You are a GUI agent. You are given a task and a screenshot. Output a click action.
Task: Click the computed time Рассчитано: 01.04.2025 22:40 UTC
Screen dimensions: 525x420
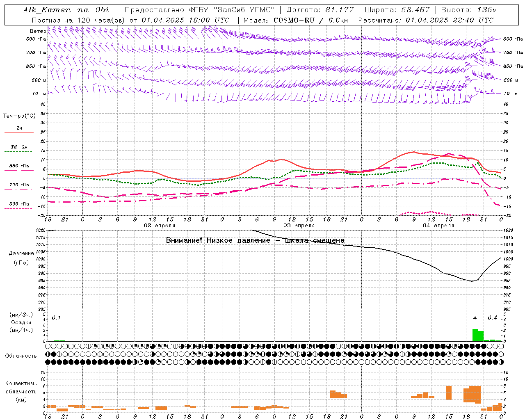click(x=426, y=20)
